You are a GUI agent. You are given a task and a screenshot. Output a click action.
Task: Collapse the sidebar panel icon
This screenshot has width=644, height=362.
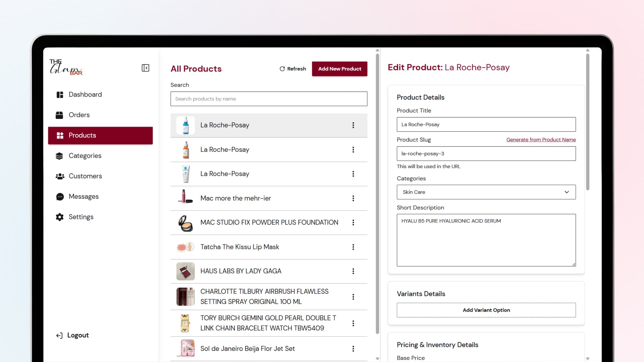click(x=145, y=68)
